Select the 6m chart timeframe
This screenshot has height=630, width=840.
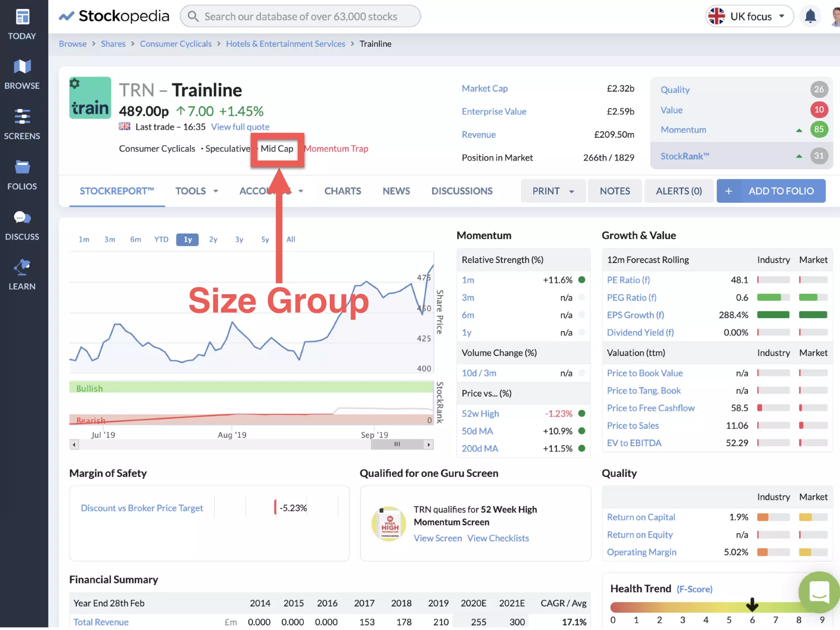tap(135, 240)
